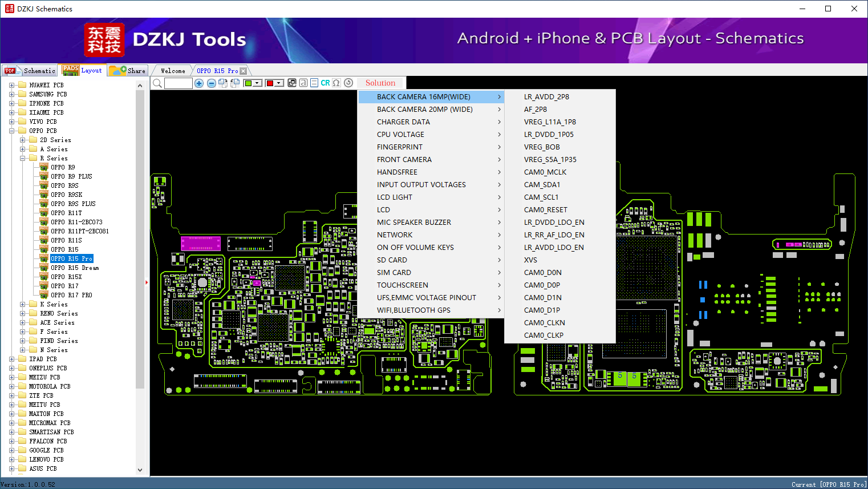Select CAM_SDA1 in the submenu

click(x=560, y=184)
